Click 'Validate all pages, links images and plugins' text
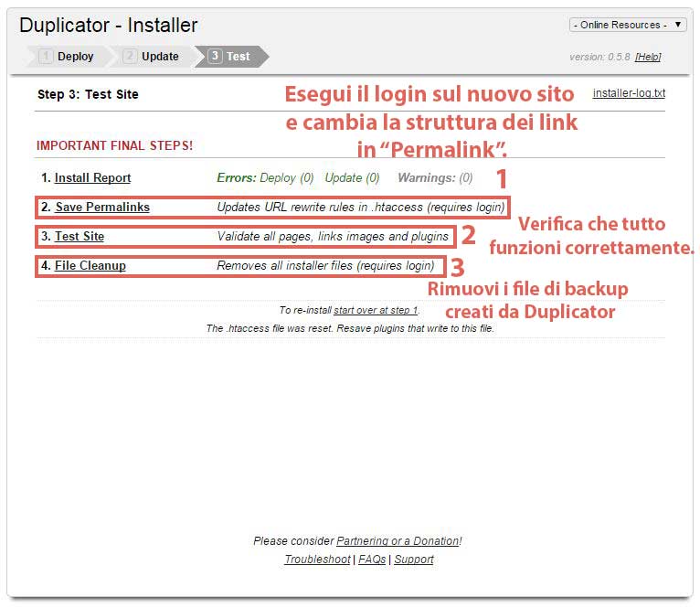 333,236
